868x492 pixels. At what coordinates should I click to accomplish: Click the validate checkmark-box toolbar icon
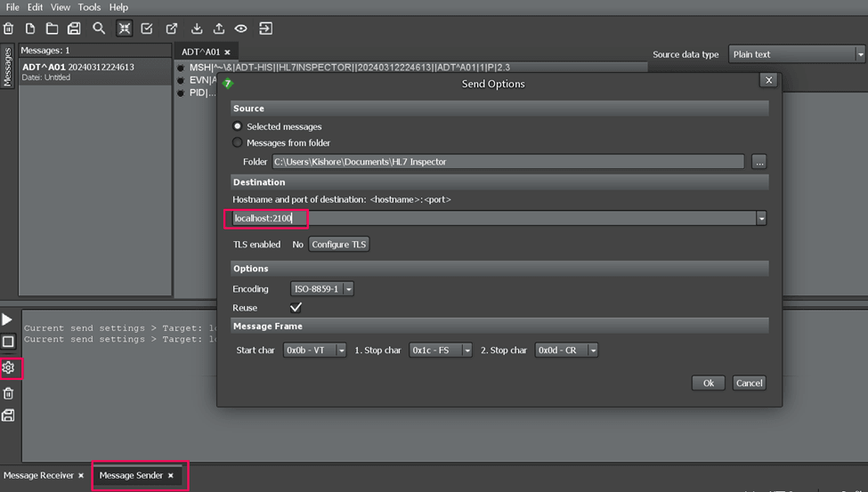(147, 28)
